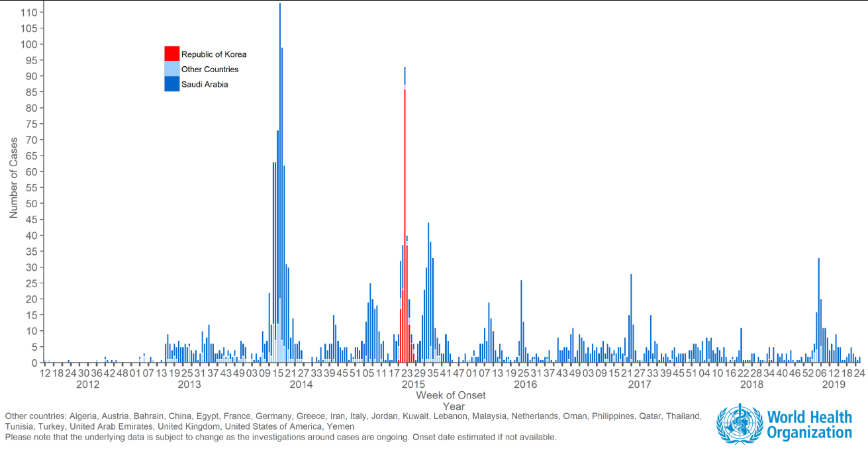Click the 2019 peak bar near week 06
This screenshot has width=868, height=462.
[818, 298]
